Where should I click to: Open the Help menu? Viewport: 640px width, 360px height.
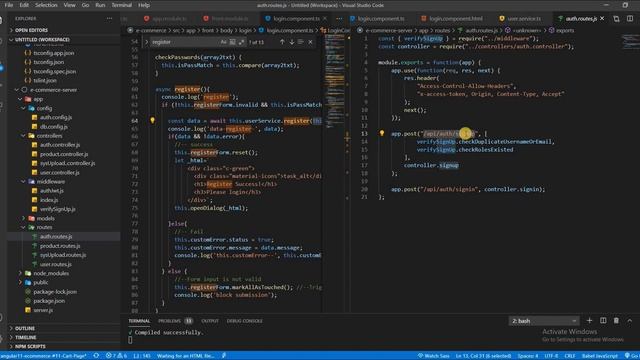point(144,5)
